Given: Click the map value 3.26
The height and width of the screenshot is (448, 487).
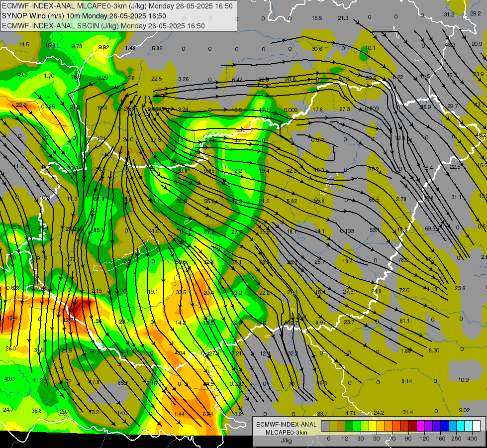Looking at the screenshot, I should (x=184, y=79).
